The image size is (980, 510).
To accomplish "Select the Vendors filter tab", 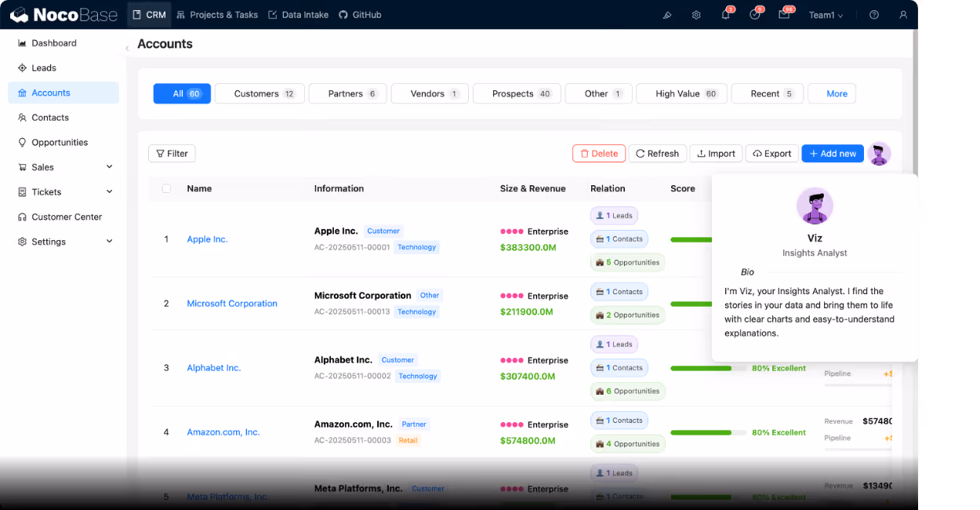I will [x=430, y=94].
